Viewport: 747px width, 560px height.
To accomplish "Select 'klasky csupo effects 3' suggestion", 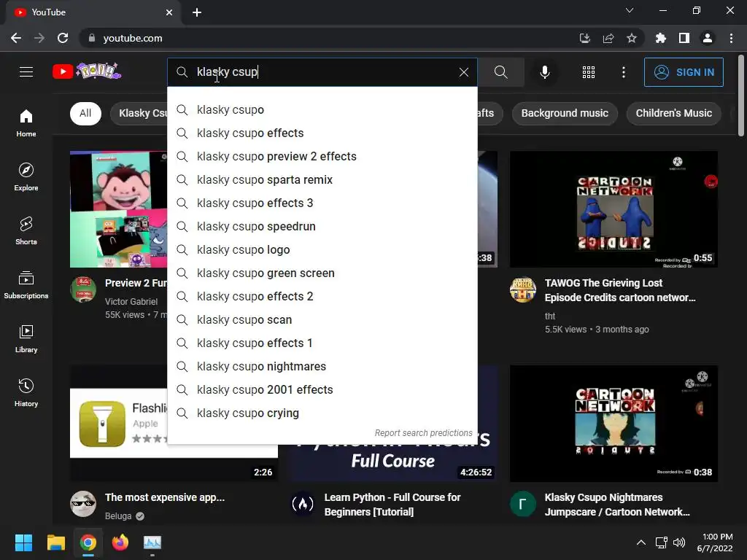I will tap(322, 203).
